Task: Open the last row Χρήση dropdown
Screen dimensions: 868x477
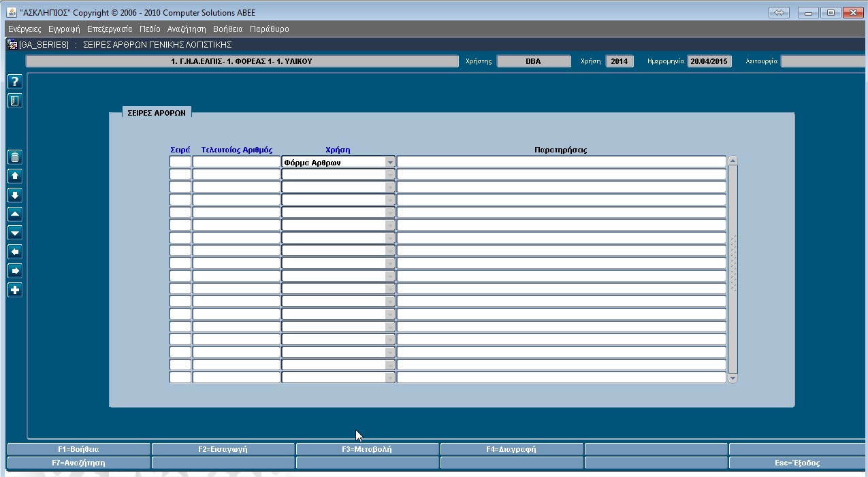Action: pos(390,378)
